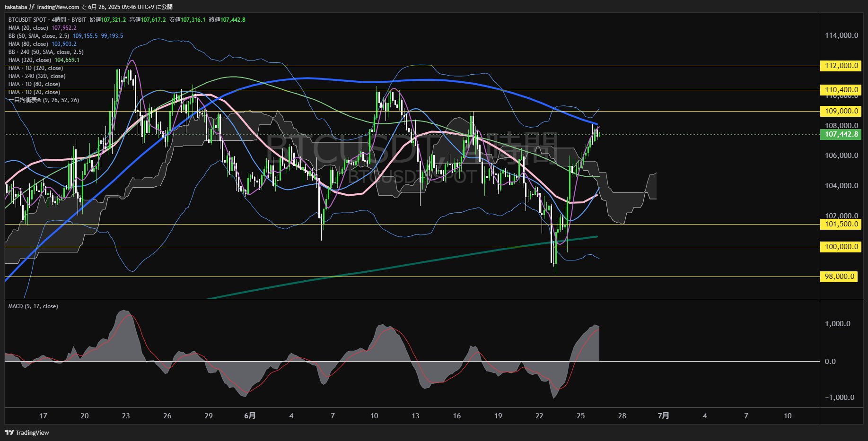Viewport: 868px width, 441px height.
Task: Click the HMA 20 value 107,952.2
Action: pos(64,28)
